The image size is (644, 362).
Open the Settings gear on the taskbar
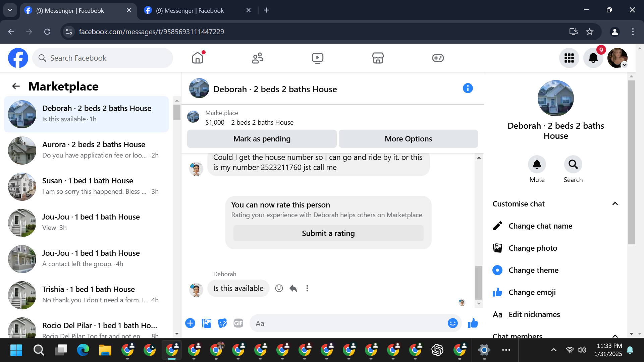point(484,350)
